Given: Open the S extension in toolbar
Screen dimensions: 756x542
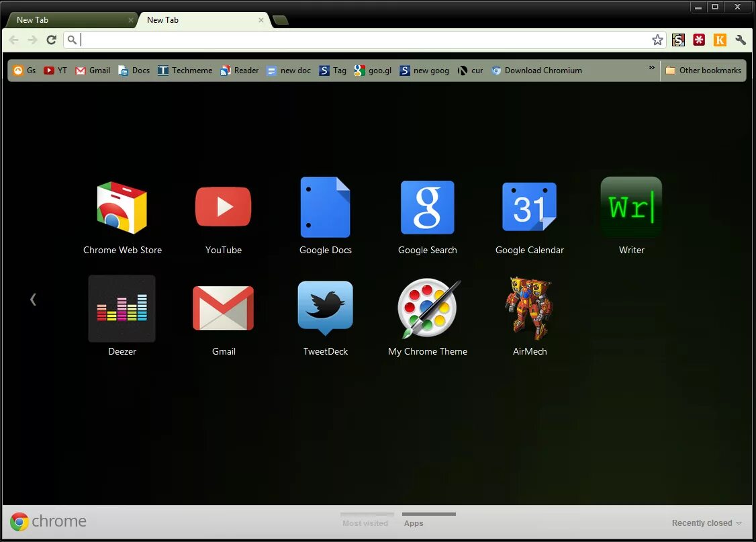Looking at the screenshot, I should (x=678, y=40).
